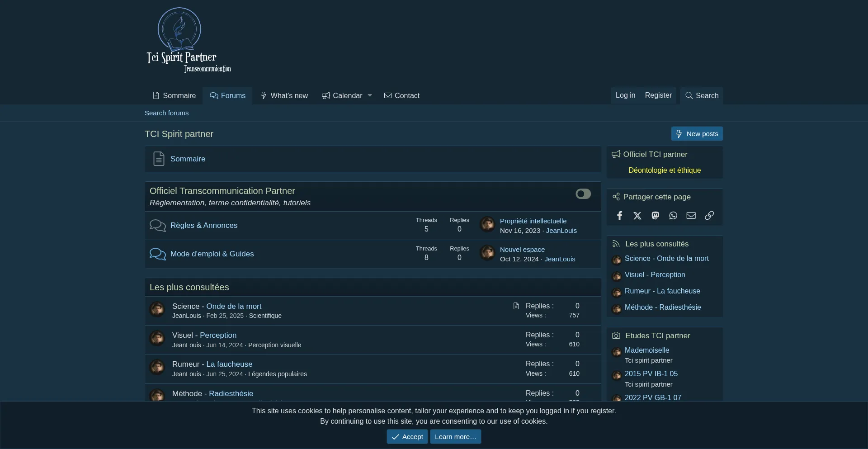This screenshot has width=868, height=449.
Task: Share page on Mastodon icon
Action: point(656,216)
